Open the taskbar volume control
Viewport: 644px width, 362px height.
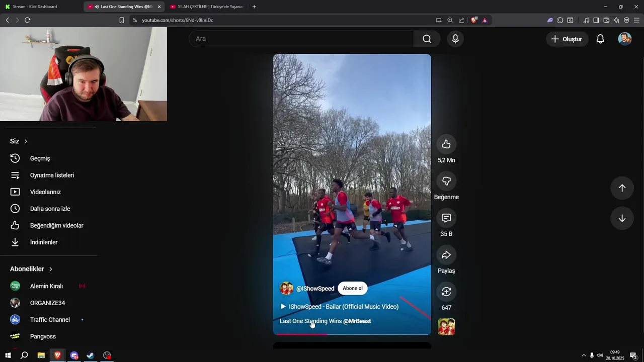pos(600,355)
